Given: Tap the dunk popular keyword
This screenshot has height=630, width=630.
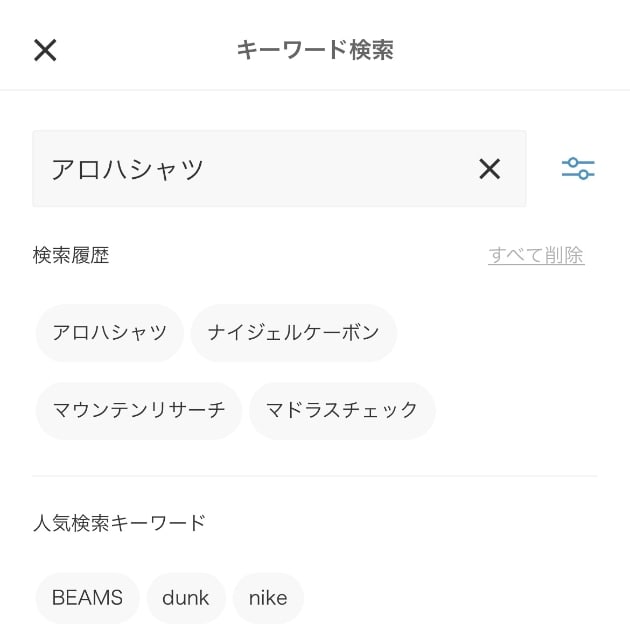Looking at the screenshot, I should [186, 598].
